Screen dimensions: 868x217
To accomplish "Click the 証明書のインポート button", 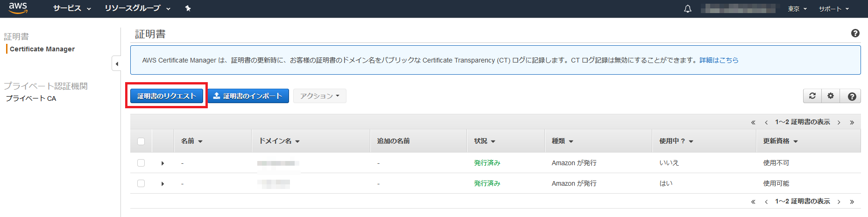I will tap(248, 96).
